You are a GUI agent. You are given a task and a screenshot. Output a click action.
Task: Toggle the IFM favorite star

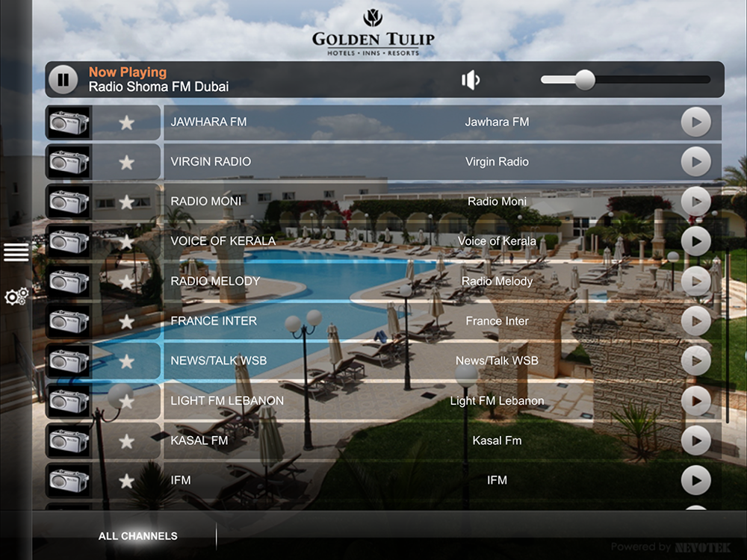126,482
